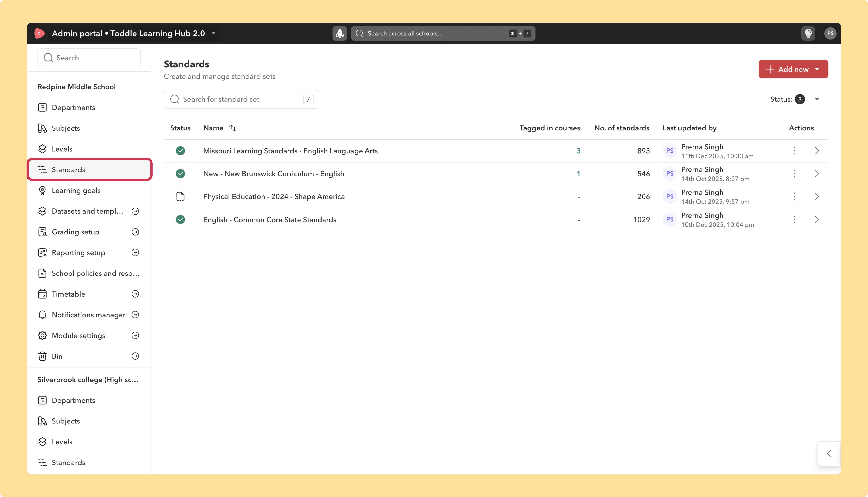Screen dimensions: 868x497
Task: Focus the Search for standard set field
Action: [x=241, y=99]
